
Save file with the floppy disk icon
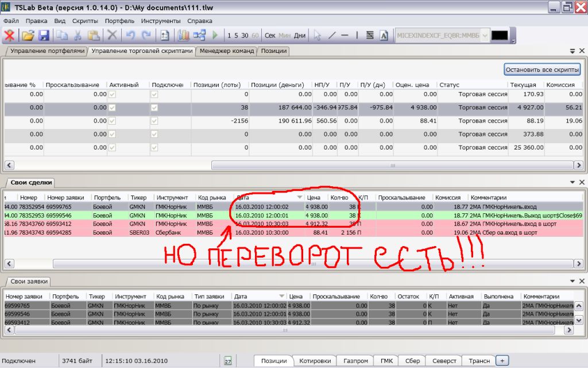pos(44,36)
